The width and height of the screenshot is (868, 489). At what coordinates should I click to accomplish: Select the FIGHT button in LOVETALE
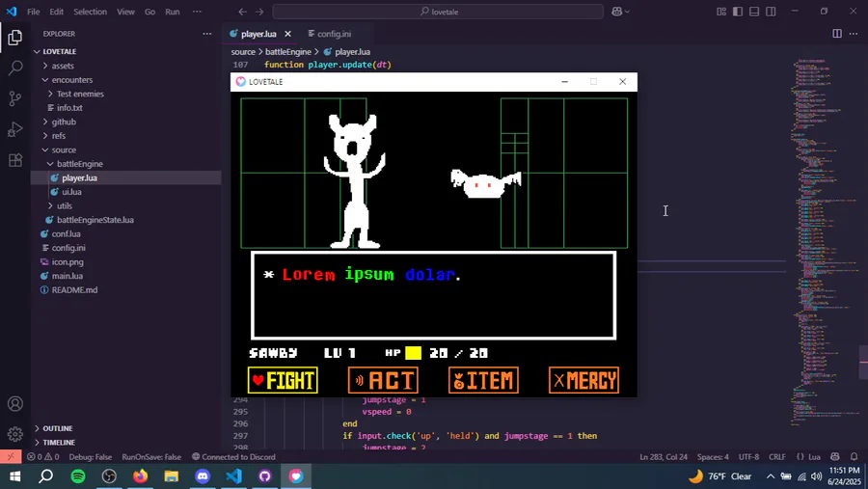tap(283, 380)
